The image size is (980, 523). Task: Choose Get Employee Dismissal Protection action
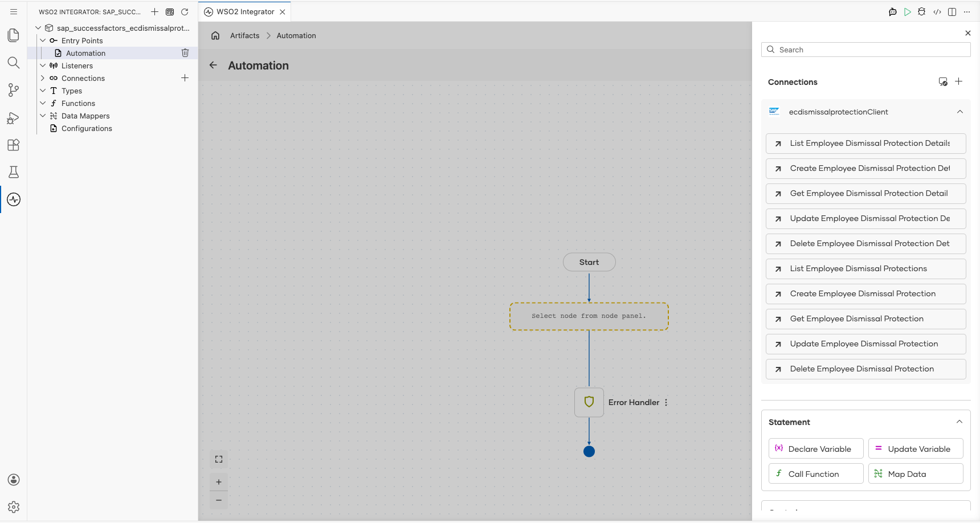pos(866,319)
